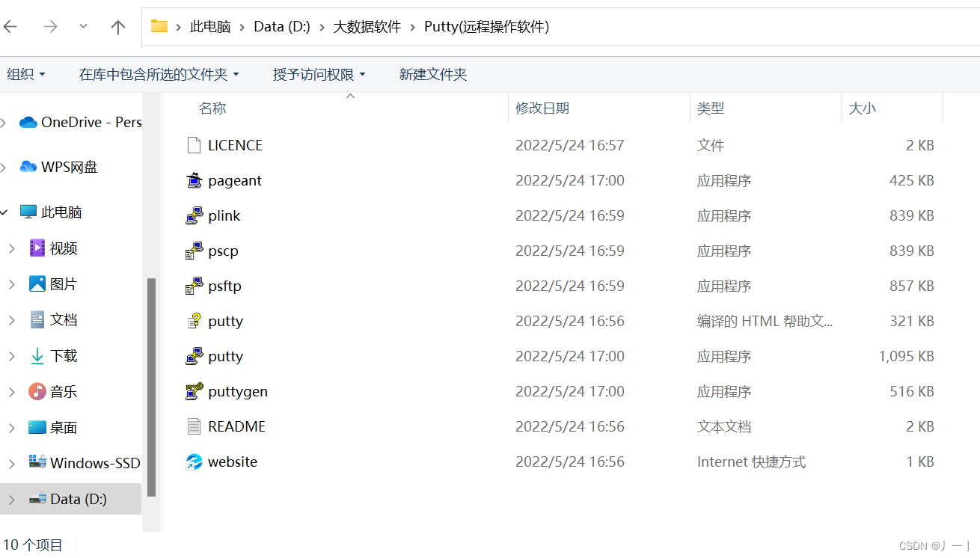Click Putty(远程操作软件) in the breadcrumb
980x558 pixels.
(x=486, y=27)
